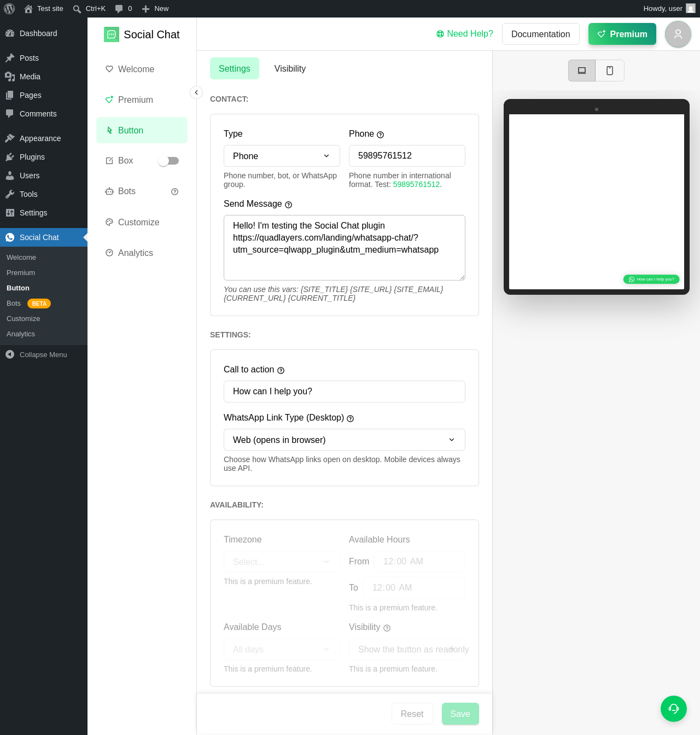Click the green support headset floating button
This screenshot has height=735, width=700.
coord(674,709)
